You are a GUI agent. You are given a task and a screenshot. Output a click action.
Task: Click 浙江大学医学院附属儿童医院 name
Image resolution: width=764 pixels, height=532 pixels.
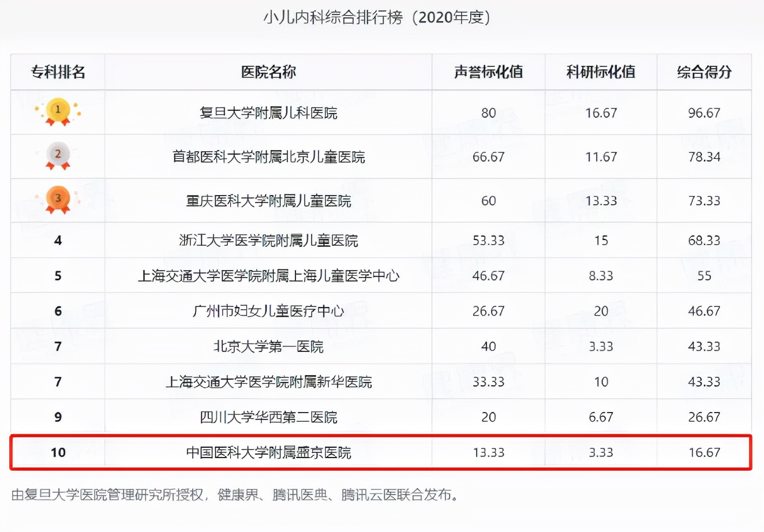(x=267, y=240)
